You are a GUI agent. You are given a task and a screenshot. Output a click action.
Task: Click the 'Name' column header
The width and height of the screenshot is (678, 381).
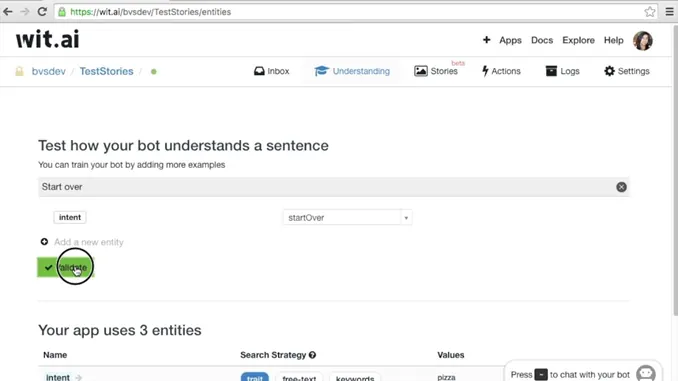tap(55, 355)
